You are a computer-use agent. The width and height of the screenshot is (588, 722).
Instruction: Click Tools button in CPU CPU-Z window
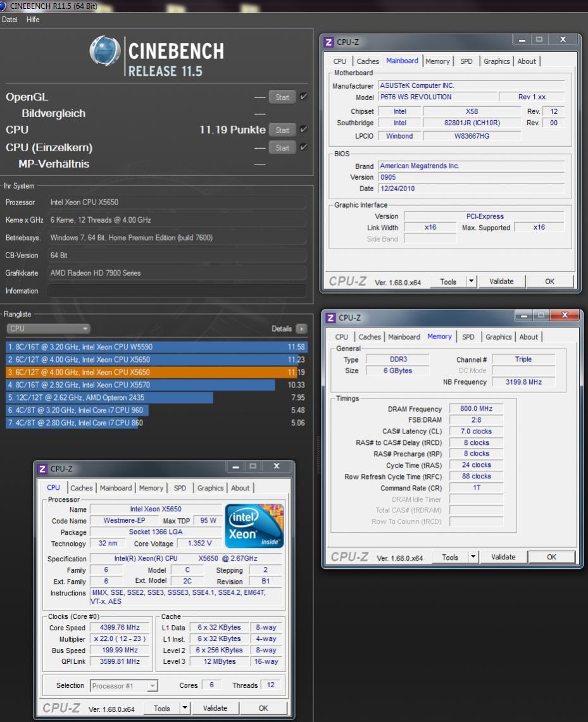click(161, 708)
